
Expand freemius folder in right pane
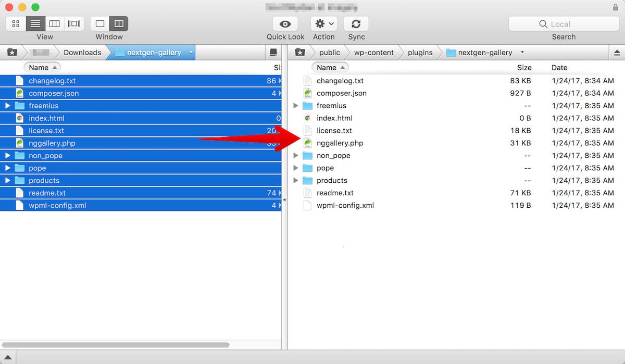(296, 106)
